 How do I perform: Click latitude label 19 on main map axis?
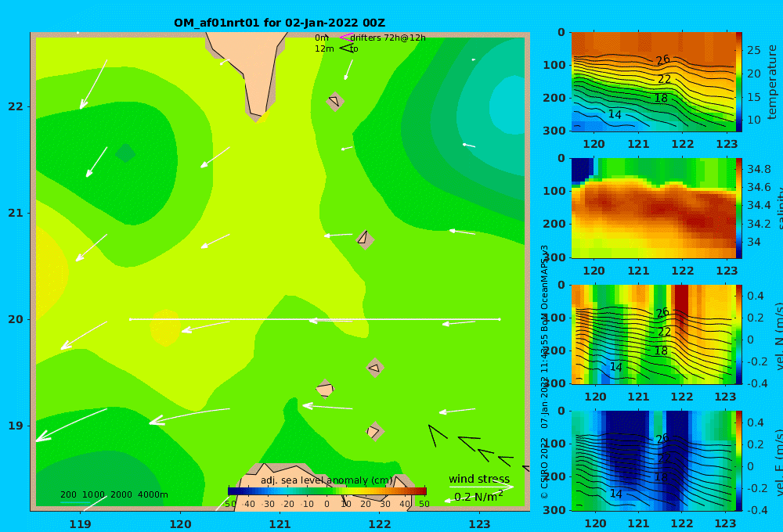pyautogui.click(x=16, y=426)
